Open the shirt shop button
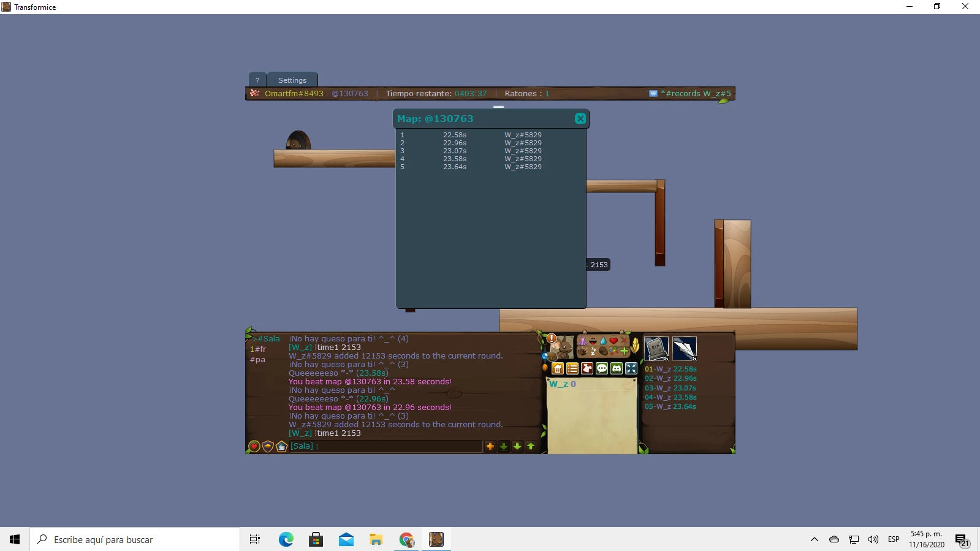 (x=587, y=368)
